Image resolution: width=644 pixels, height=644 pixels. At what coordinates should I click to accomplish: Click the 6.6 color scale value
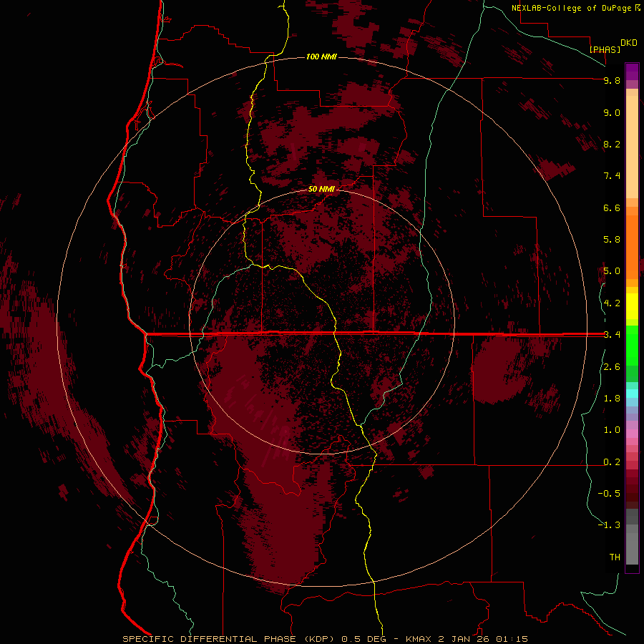click(x=612, y=208)
